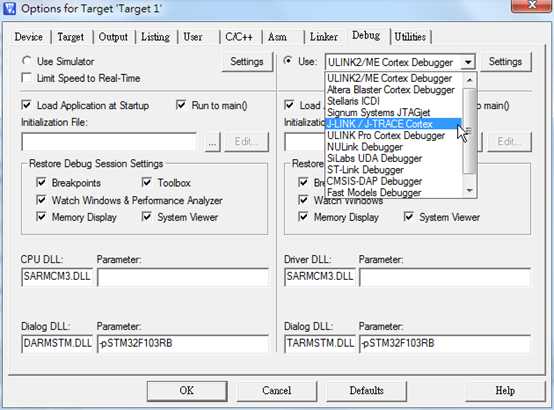Toggle Watch Windows & Performance Analyzer
The height and width of the screenshot is (410, 554).
click(41, 200)
